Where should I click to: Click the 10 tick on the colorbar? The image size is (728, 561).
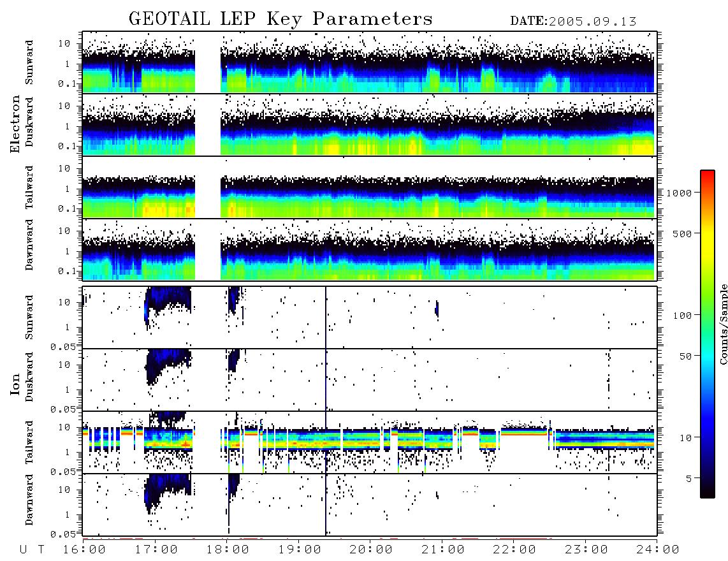coord(685,437)
